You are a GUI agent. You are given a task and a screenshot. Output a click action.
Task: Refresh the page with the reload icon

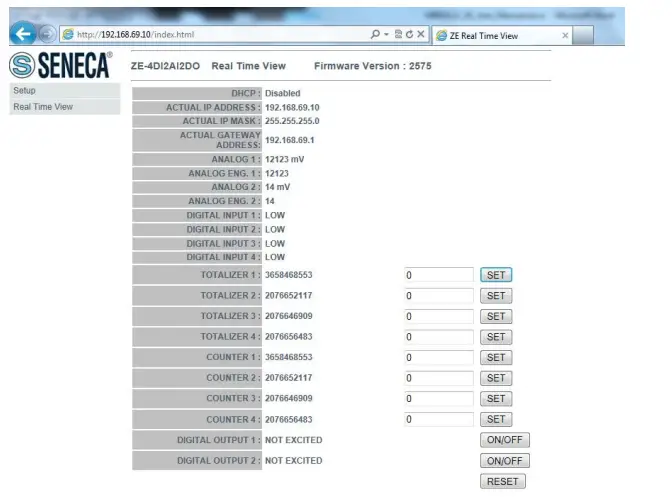coord(409,34)
